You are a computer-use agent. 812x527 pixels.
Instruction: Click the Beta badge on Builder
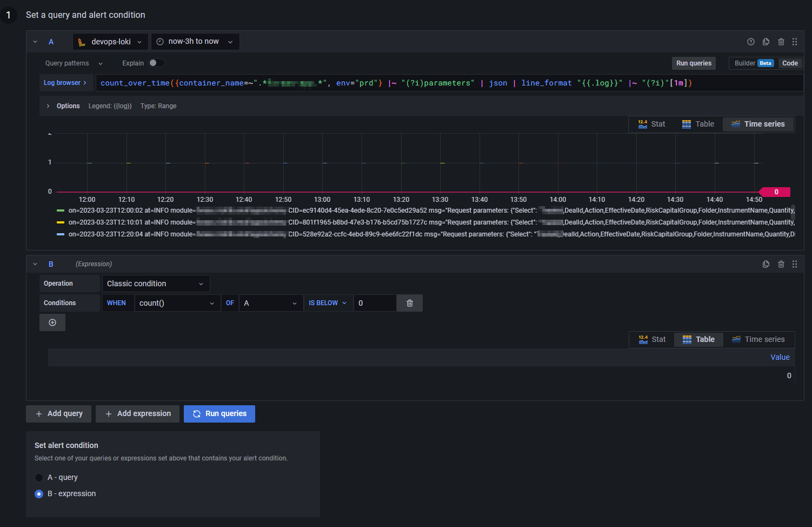coord(766,63)
